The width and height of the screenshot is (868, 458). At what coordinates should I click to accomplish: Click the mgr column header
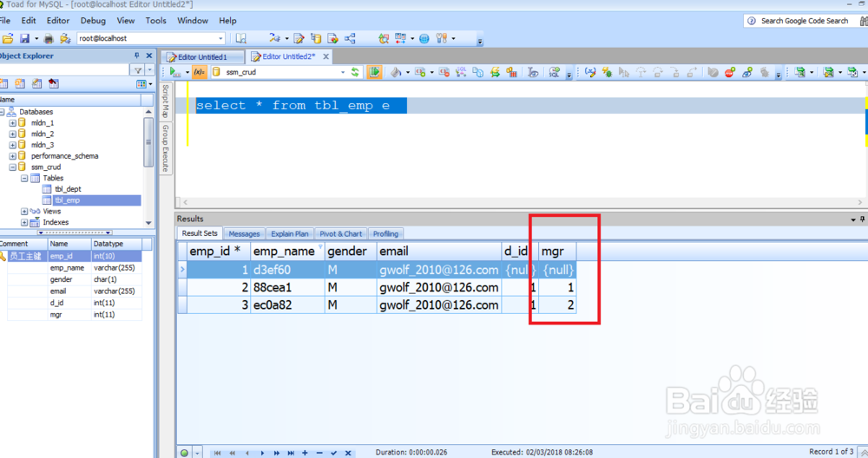[557, 252]
